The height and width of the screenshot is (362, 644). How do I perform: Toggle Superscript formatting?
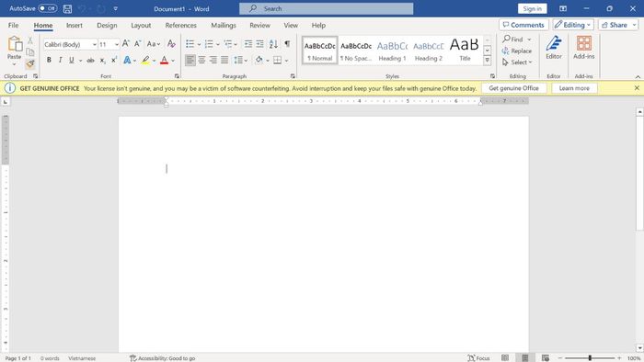114,61
